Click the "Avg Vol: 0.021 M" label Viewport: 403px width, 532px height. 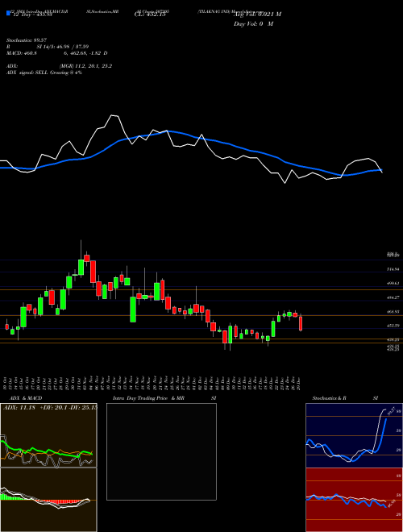click(258, 15)
